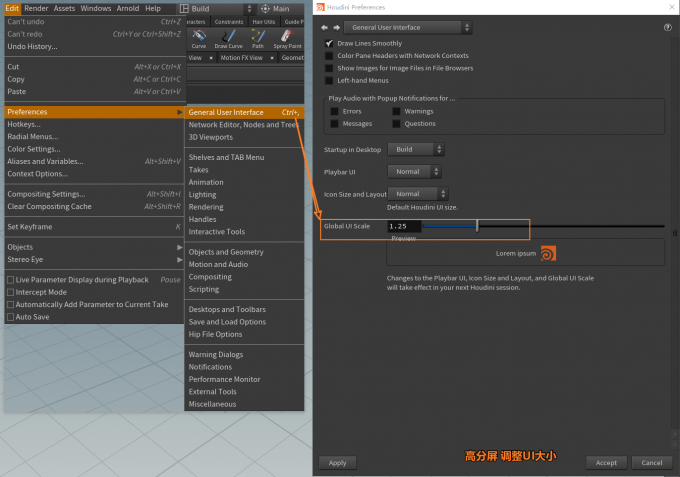Select the Draw Curve shelf tool

click(x=228, y=38)
